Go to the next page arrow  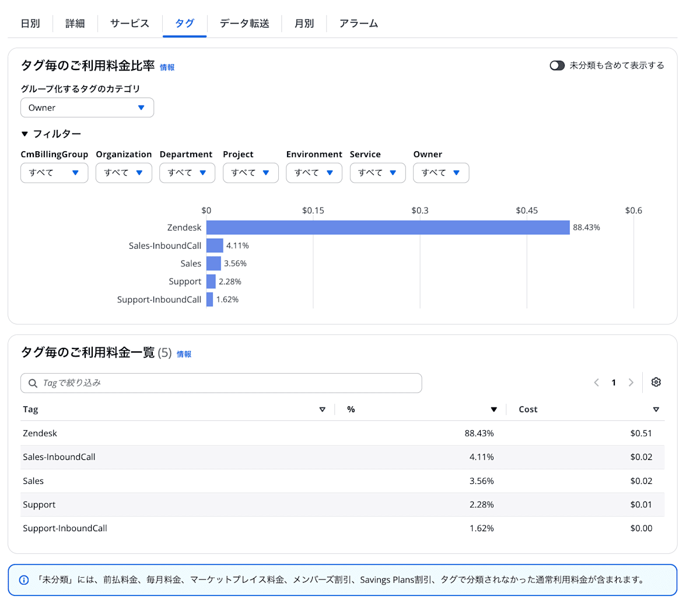tap(631, 383)
